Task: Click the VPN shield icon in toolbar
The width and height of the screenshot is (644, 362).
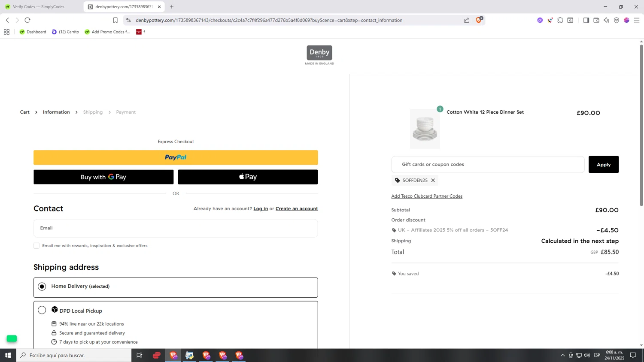Action: click(617, 20)
